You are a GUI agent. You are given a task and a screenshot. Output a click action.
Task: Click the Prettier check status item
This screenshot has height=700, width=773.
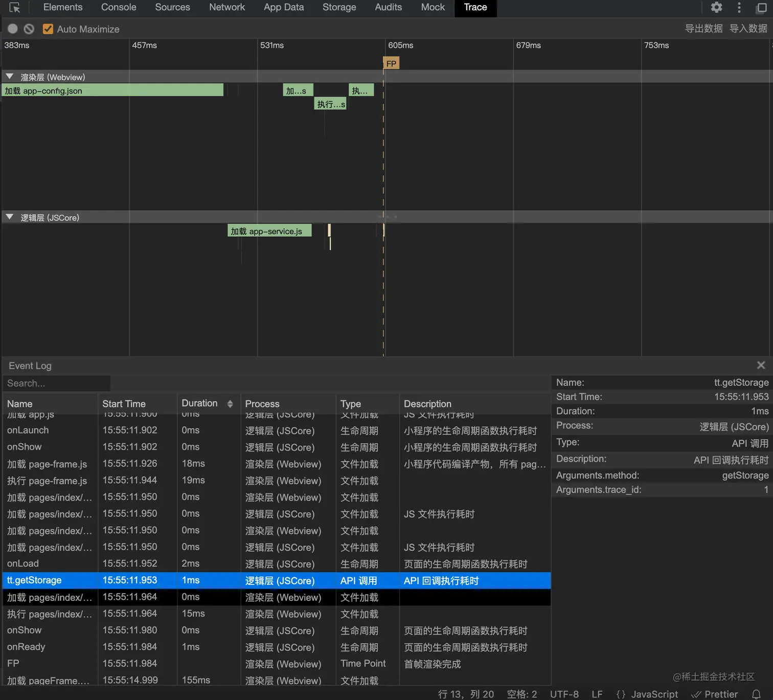(715, 694)
